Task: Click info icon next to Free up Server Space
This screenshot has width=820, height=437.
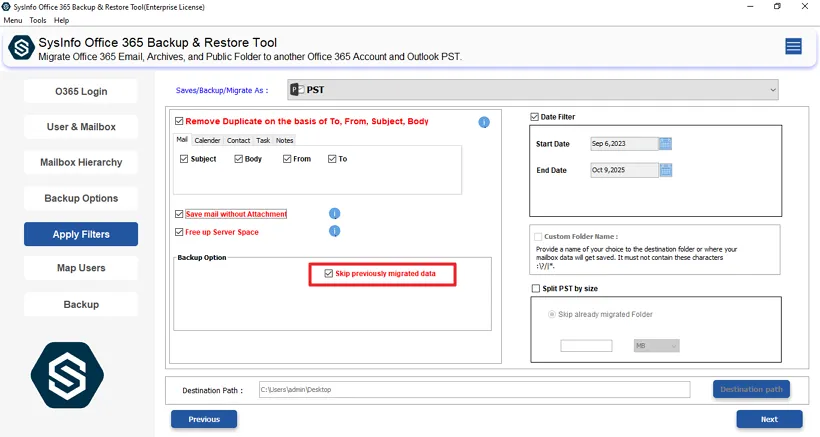Action: tap(335, 231)
